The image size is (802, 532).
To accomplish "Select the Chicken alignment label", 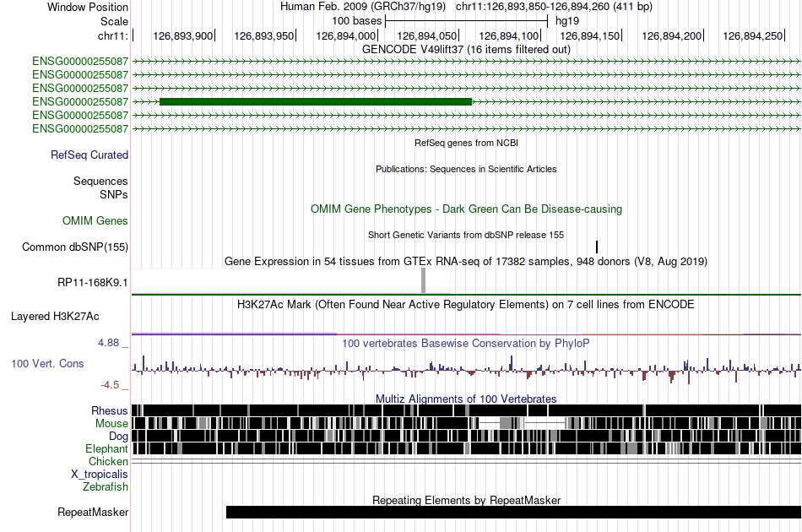I will [x=108, y=461].
